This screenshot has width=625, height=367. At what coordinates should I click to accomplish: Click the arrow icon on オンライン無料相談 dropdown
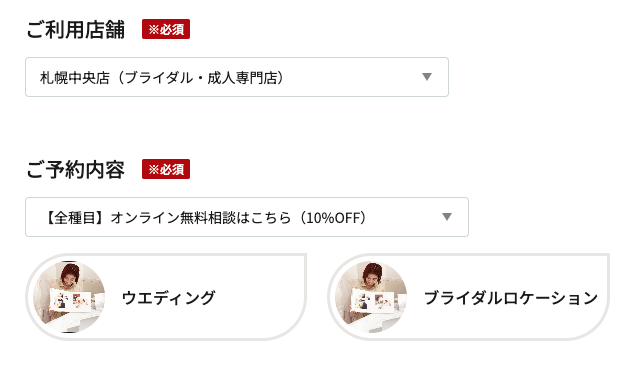point(447,217)
